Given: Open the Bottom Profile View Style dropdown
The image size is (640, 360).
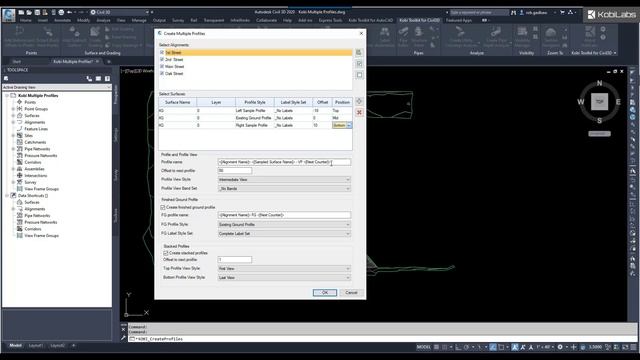Looking at the screenshot, I should pos(284,278).
